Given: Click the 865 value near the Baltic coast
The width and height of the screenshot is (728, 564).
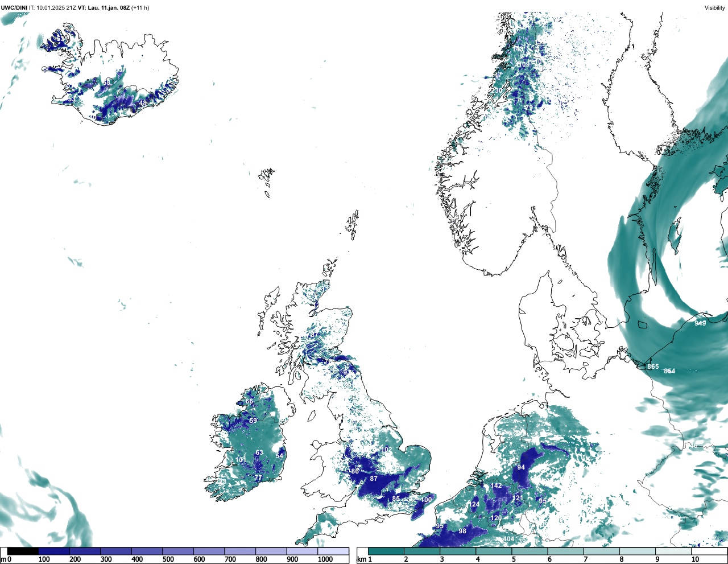Looking at the screenshot, I should pyautogui.click(x=653, y=367).
